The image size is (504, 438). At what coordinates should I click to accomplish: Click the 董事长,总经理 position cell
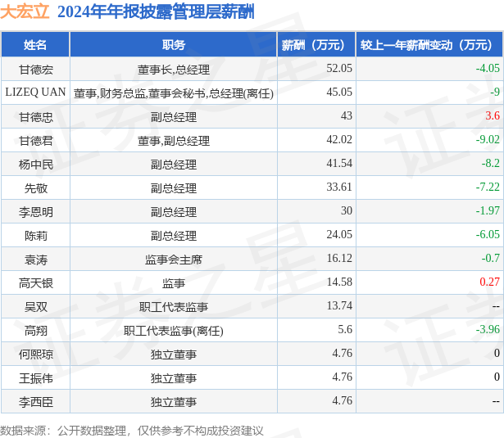pyautogui.click(x=174, y=70)
